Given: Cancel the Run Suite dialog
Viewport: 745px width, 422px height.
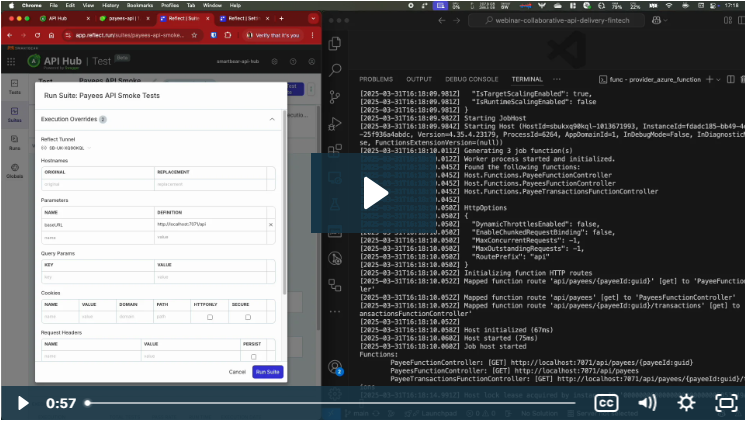Looking at the screenshot, I should click(x=237, y=372).
